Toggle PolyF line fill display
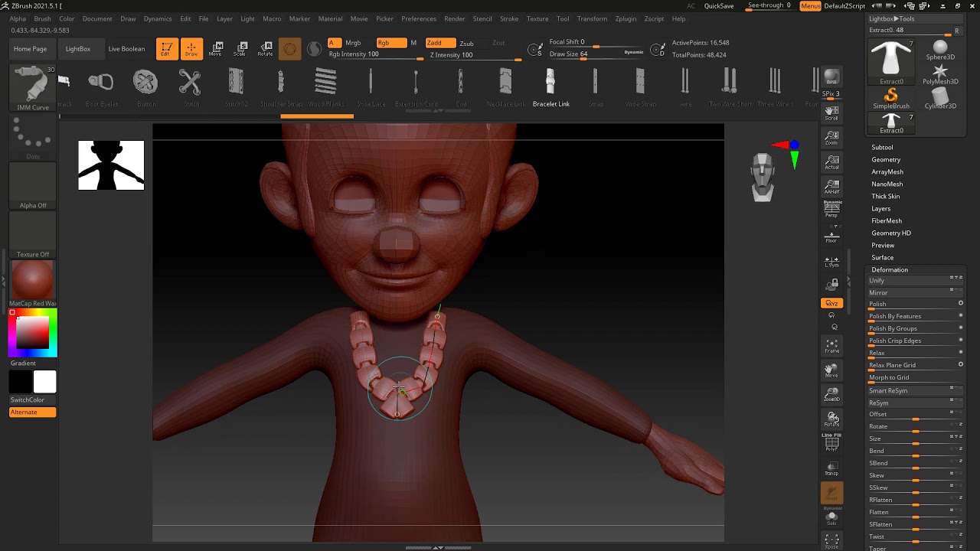Image resolution: width=980 pixels, height=551 pixels. 831,442
